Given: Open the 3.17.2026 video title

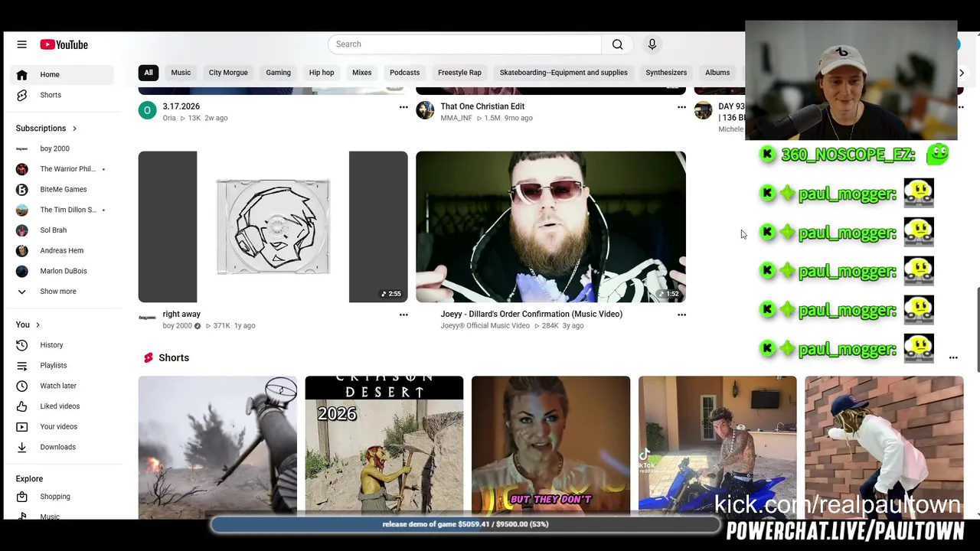Looking at the screenshot, I should (x=181, y=106).
